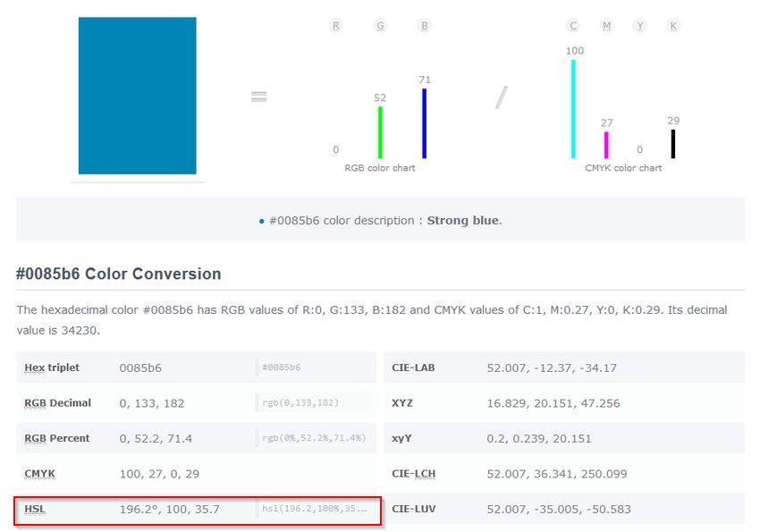Click the HSL row label
Image resolution: width=760 pixels, height=532 pixels.
coord(35,509)
